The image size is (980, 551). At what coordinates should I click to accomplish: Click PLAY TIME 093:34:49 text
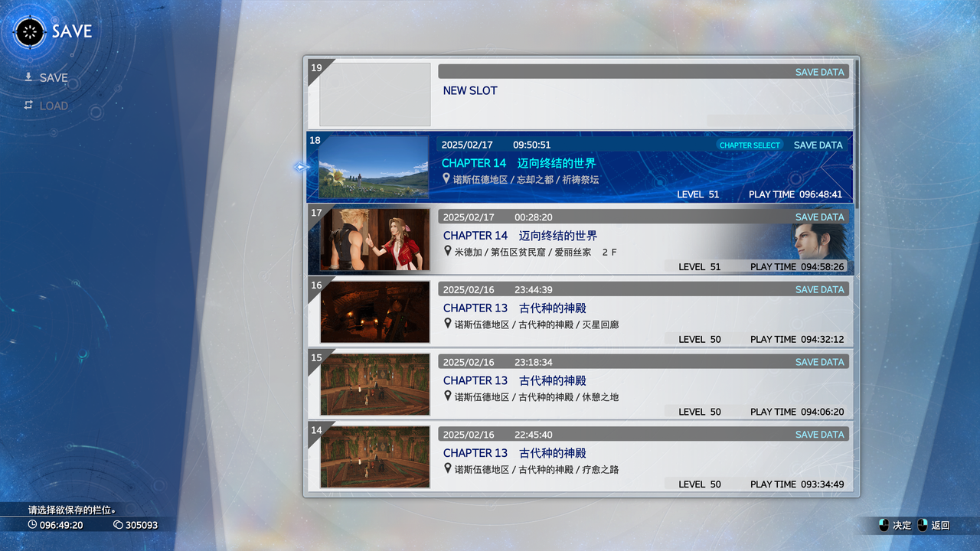point(797,484)
